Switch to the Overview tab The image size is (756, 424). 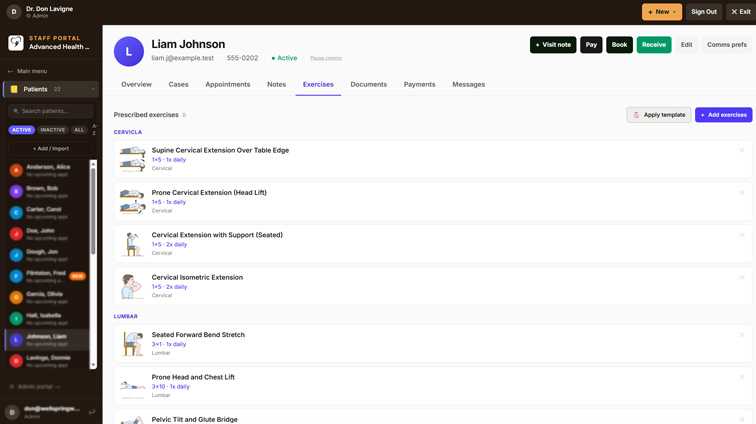(136, 84)
